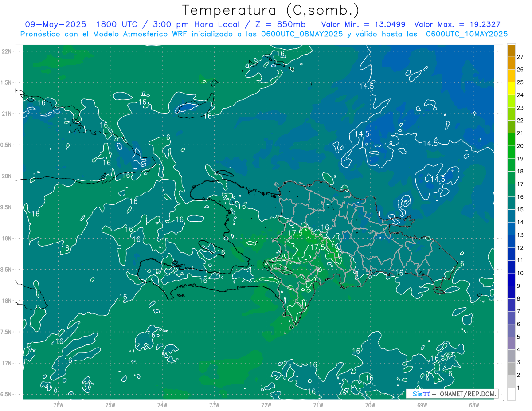532x411 pixels.
Task: Click the 'Temperatura (C,somb.)' map title
Action: coord(270,10)
